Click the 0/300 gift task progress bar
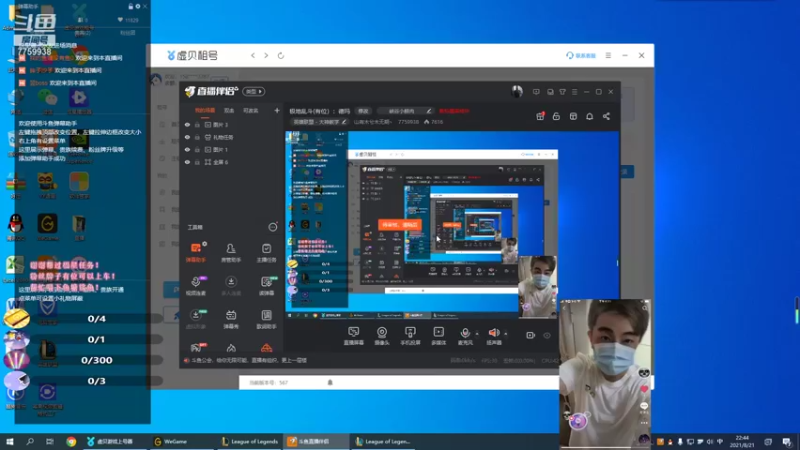 coord(96,360)
